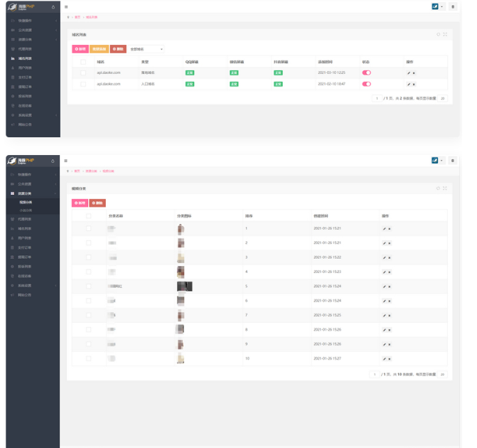
Task: Click the edit pencil for the 落地域名 row
Action: (408, 73)
